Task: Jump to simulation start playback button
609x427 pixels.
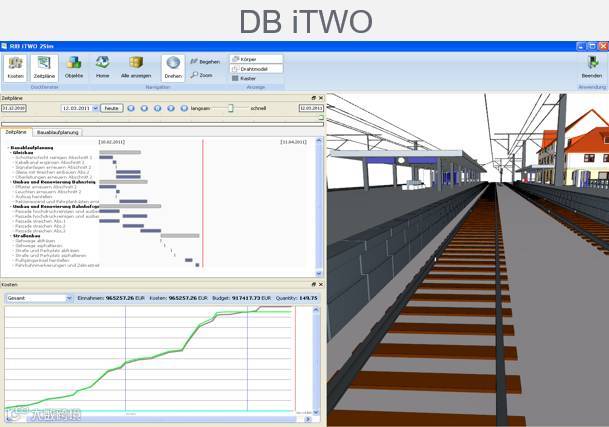Action: pyautogui.click(x=131, y=108)
